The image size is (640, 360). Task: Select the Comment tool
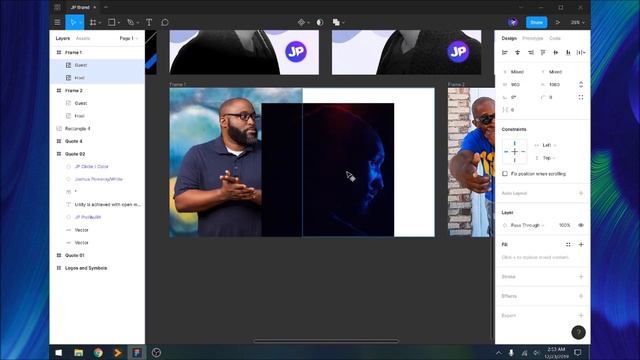(165, 22)
